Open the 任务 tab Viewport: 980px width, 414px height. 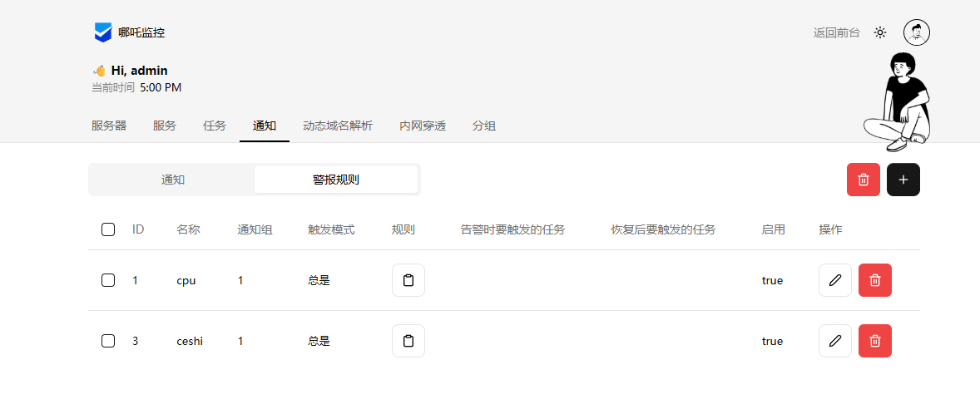click(x=214, y=126)
